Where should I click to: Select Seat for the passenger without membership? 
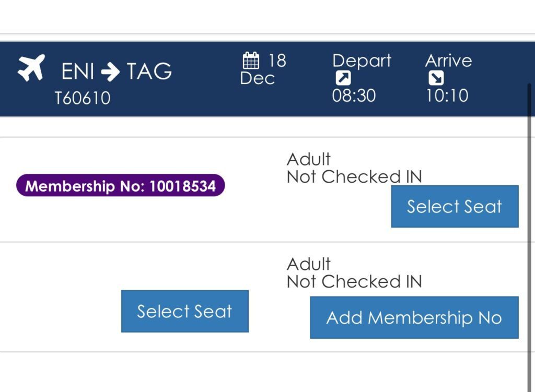(184, 311)
